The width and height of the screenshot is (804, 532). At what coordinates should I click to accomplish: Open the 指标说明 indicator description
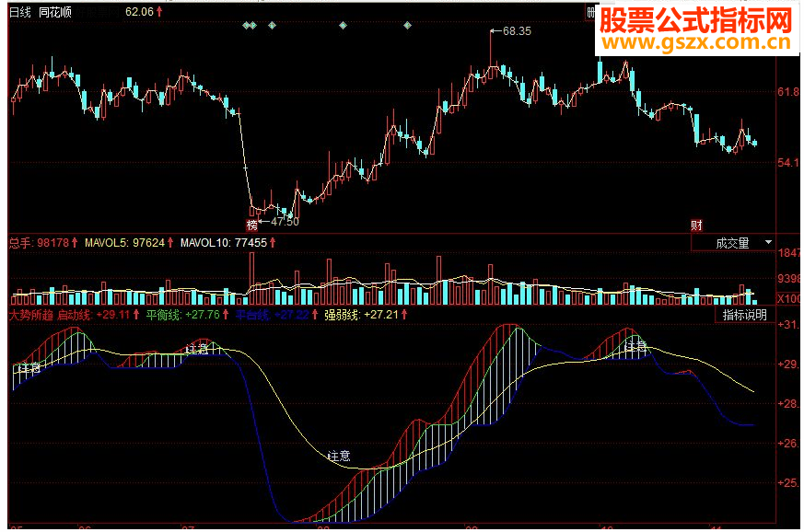(x=744, y=315)
